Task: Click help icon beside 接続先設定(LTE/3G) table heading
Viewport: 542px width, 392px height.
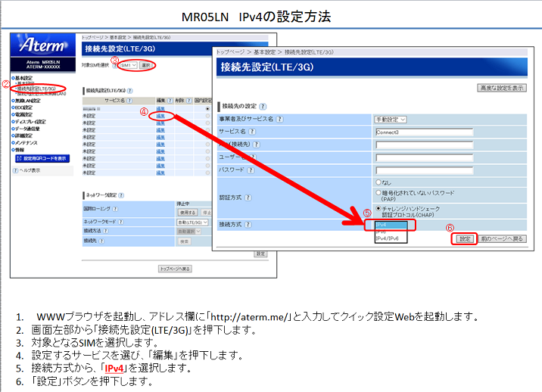Action: (130, 91)
